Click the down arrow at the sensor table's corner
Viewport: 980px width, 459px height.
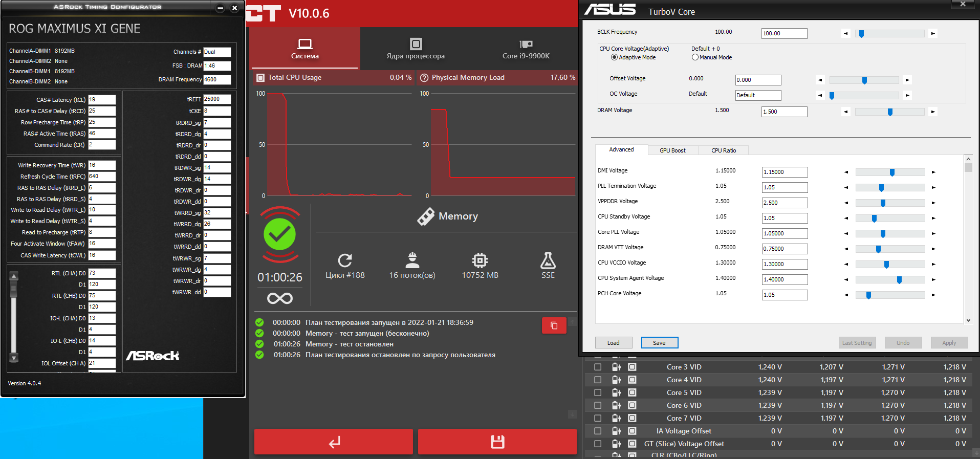tap(976, 452)
